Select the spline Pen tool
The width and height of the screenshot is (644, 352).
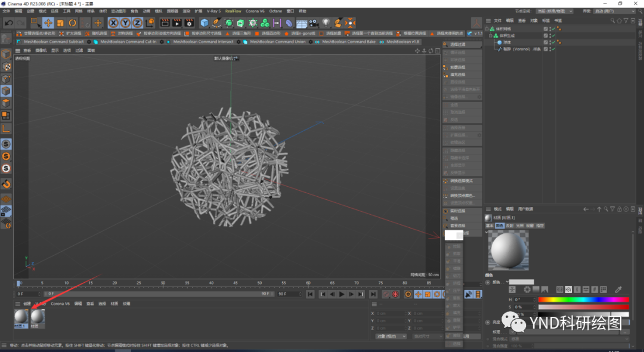[x=216, y=23]
